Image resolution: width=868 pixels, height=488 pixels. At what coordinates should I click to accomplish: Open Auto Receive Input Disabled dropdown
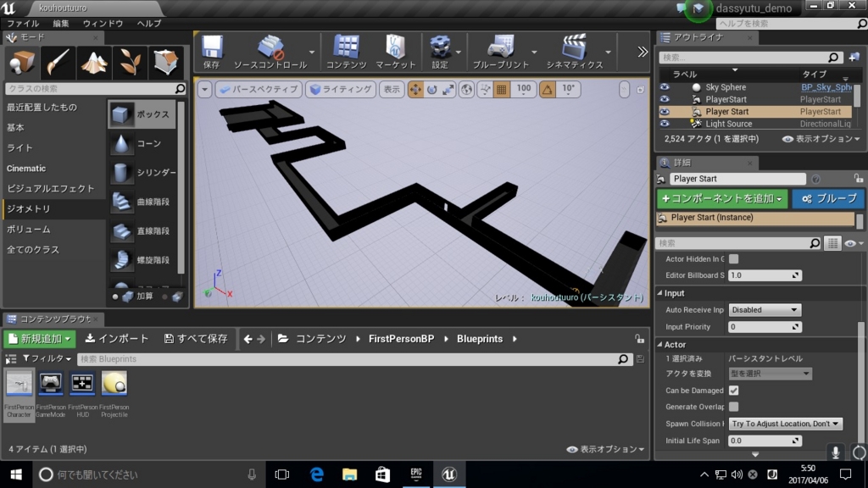[x=765, y=310]
